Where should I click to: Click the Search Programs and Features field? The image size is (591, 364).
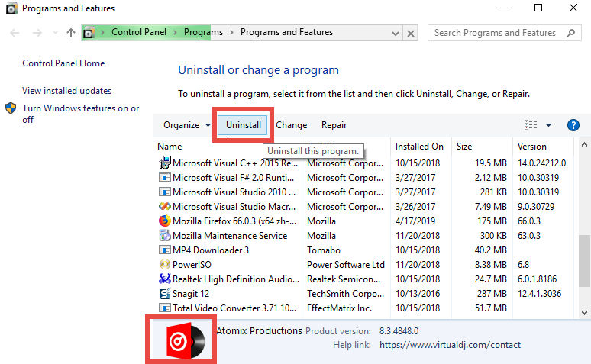point(504,33)
